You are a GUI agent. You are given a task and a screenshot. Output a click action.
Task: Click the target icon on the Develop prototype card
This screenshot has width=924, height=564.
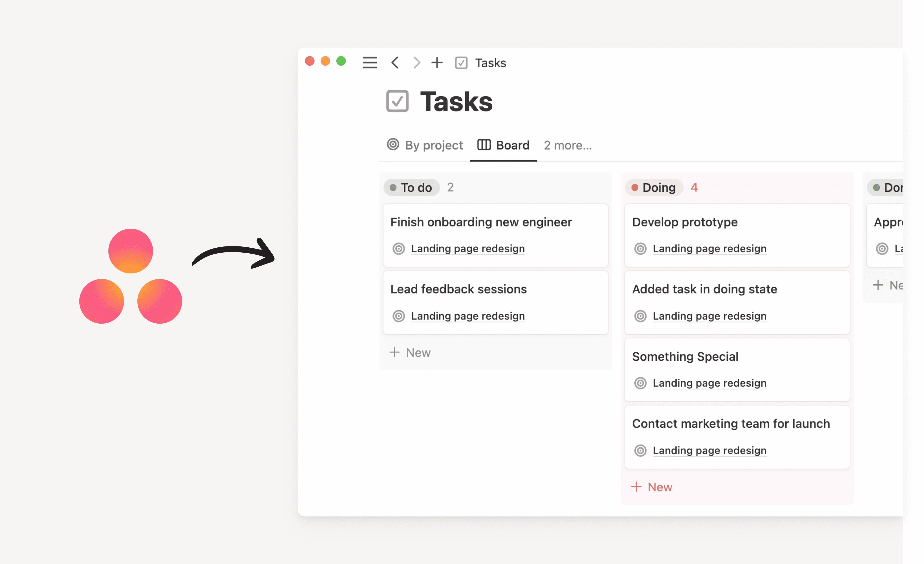point(640,248)
